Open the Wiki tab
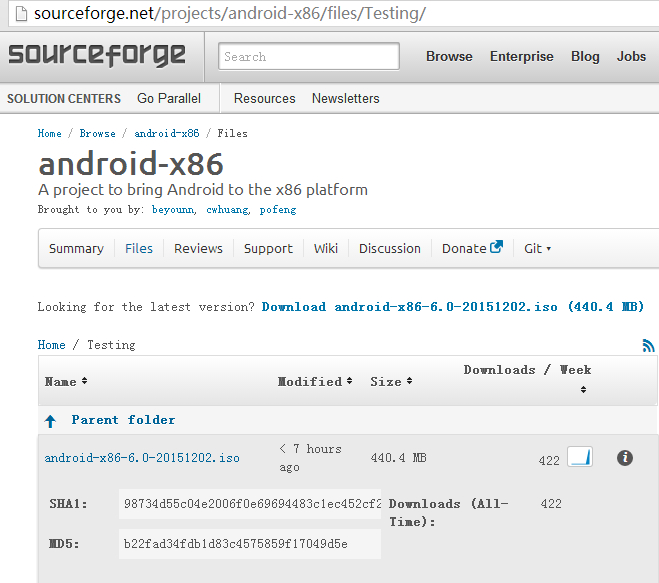Screen dimensions: 659x583 pyautogui.click(x=326, y=248)
